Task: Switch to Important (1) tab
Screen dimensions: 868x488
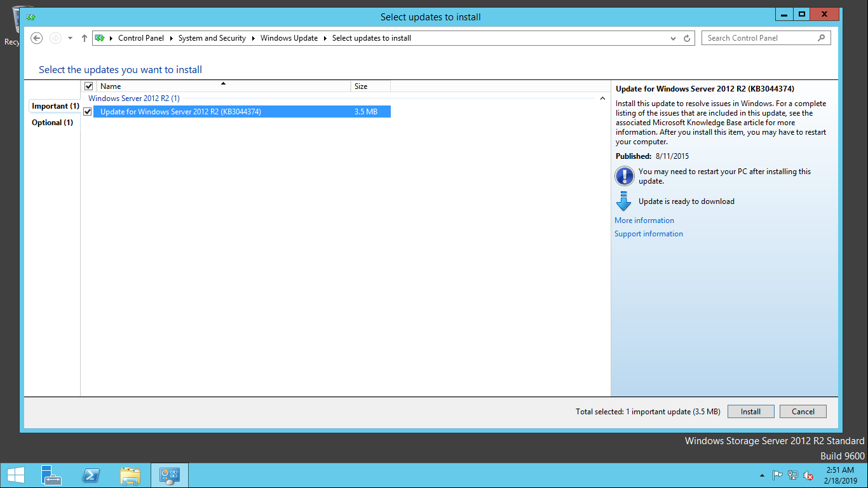Action: point(55,106)
